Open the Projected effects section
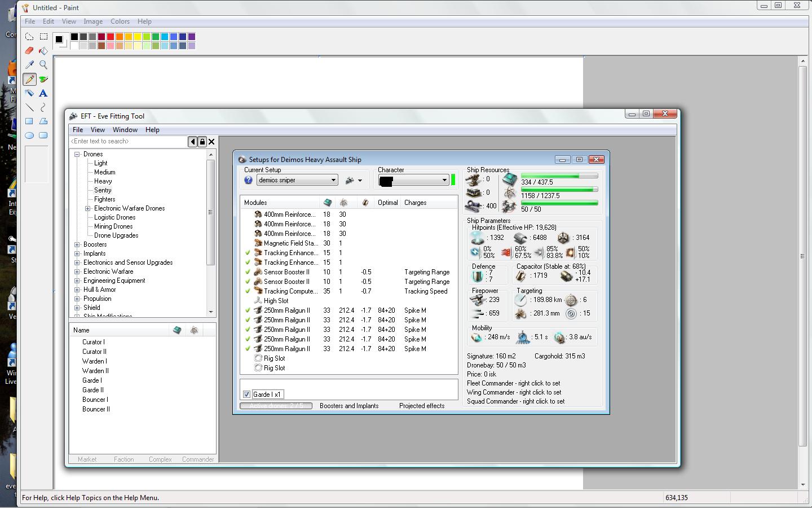This screenshot has width=812, height=508. 422,406
